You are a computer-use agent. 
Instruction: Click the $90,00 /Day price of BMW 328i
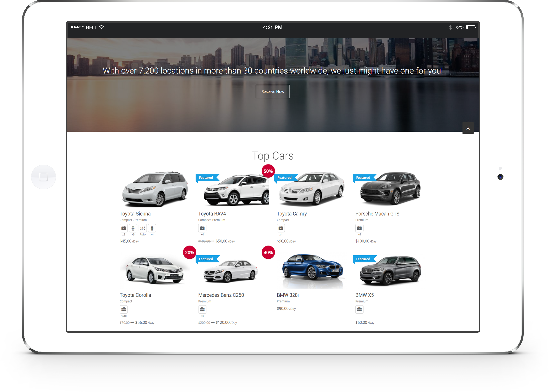286,308
